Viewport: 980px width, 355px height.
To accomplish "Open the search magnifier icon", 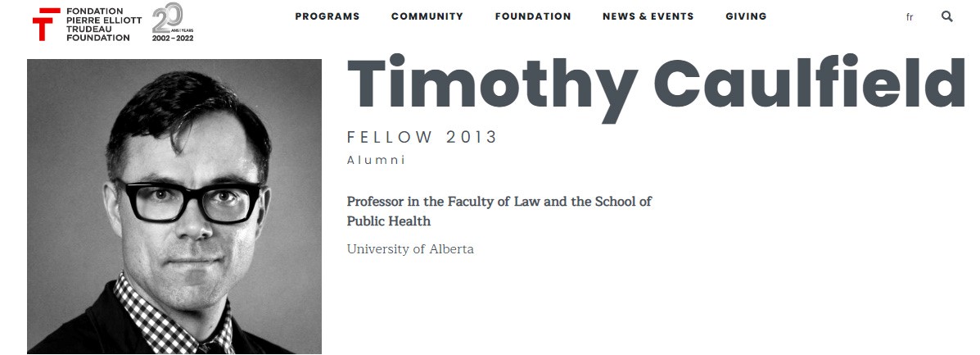I will coord(947,16).
